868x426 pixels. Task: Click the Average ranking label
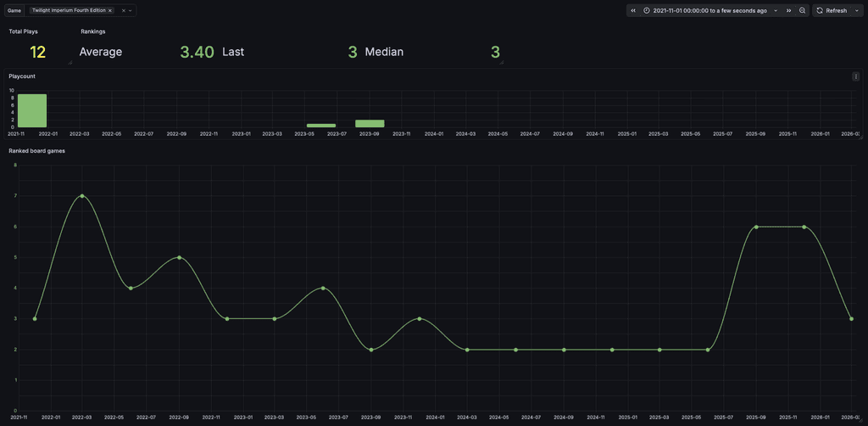(x=101, y=52)
